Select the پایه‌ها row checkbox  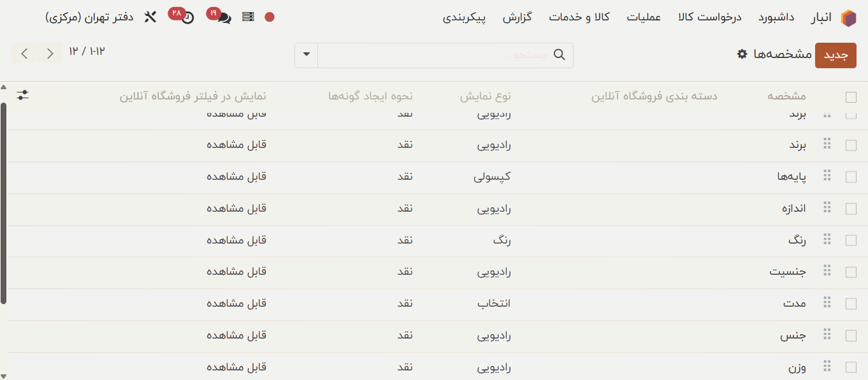(x=851, y=177)
